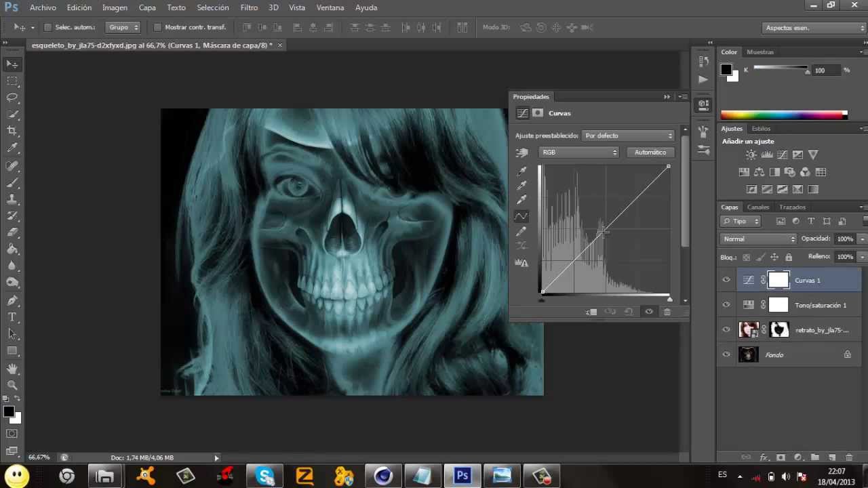Close the esqueleto_by_jla75 document tab

click(279, 45)
